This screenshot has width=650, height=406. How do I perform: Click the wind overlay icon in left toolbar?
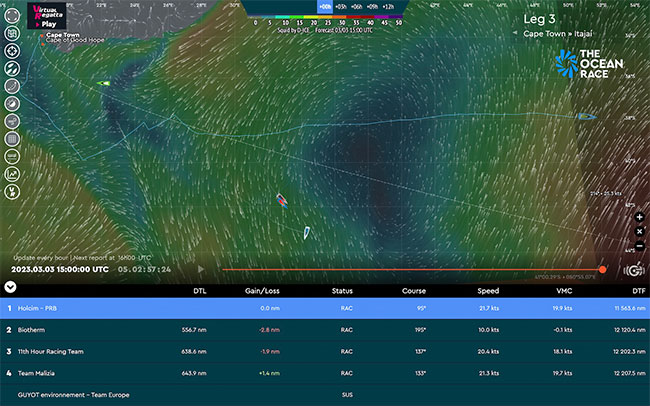pos(12,121)
